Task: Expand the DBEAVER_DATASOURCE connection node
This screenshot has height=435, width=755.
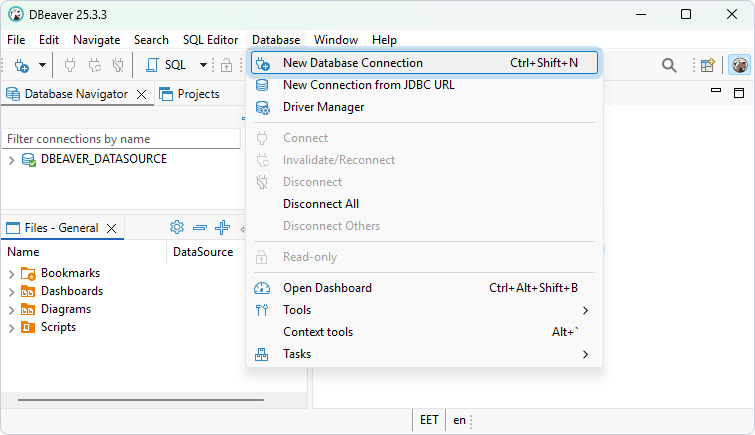Action: click(12, 160)
